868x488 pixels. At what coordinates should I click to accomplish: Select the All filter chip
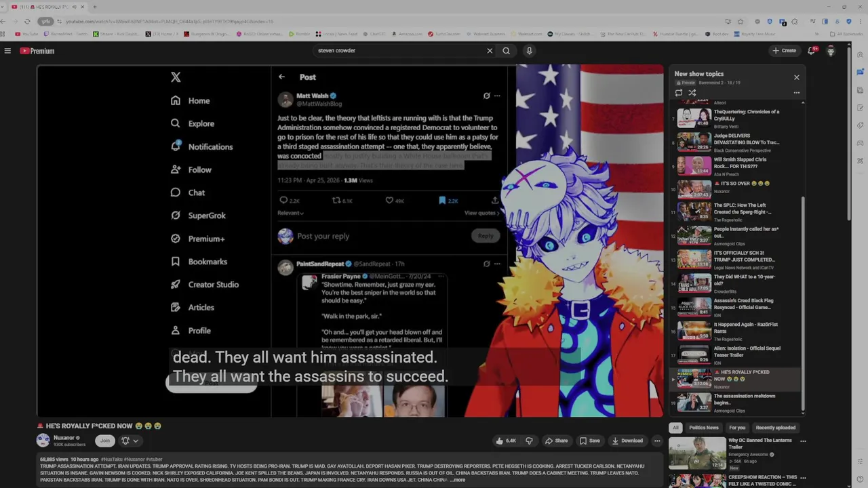(675, 428)
